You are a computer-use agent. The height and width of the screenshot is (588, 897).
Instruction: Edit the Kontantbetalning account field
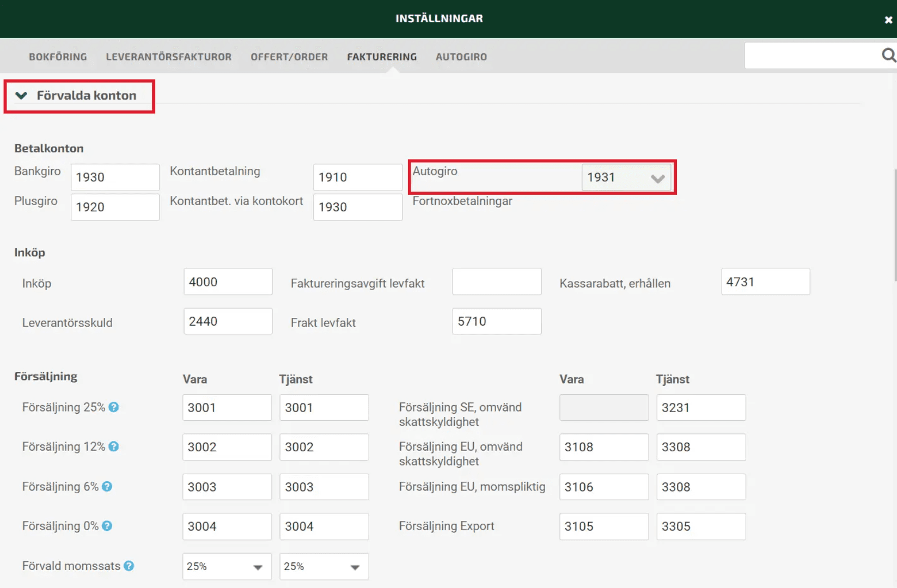[x=358, y=177]
